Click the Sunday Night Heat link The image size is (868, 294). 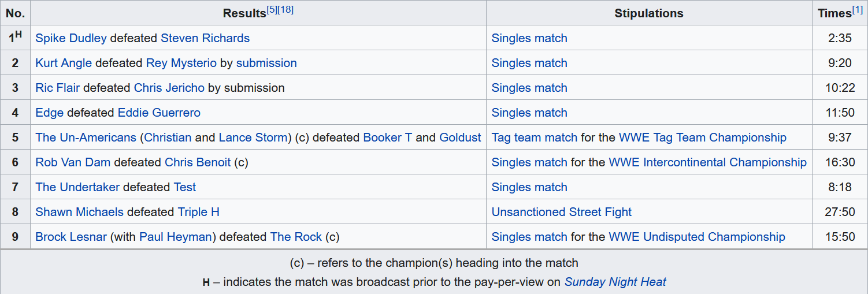615,282
